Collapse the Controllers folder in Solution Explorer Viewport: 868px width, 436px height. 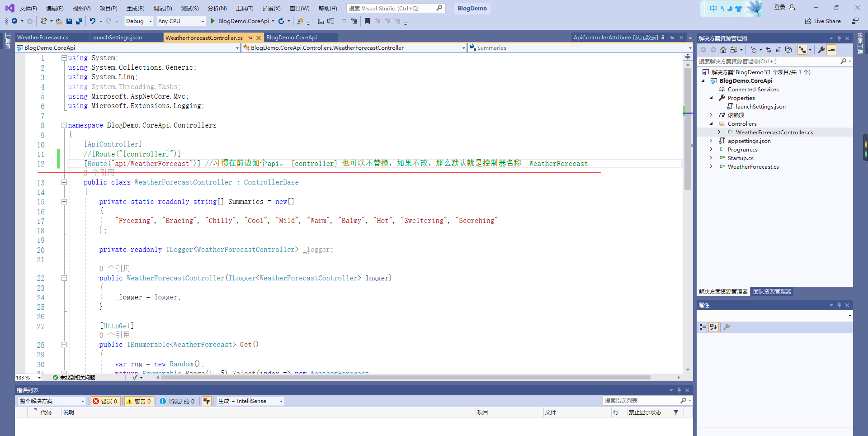tap(711, 124)
